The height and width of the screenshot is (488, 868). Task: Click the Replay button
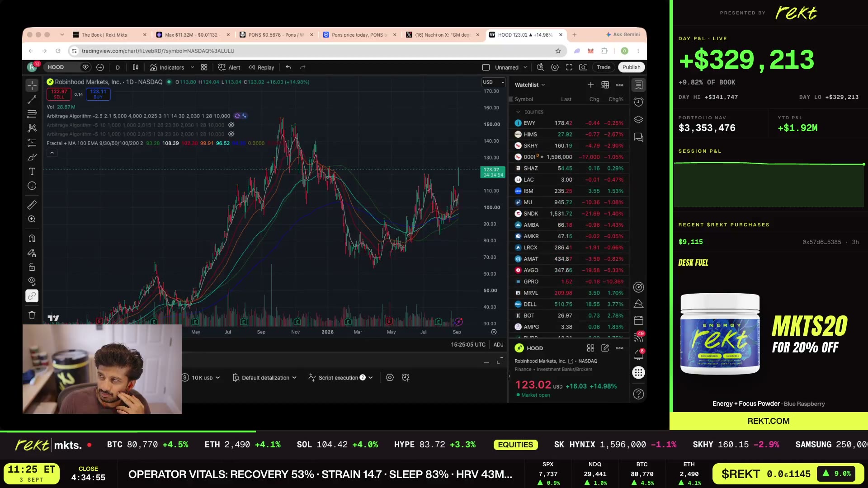tap(261, 67)
